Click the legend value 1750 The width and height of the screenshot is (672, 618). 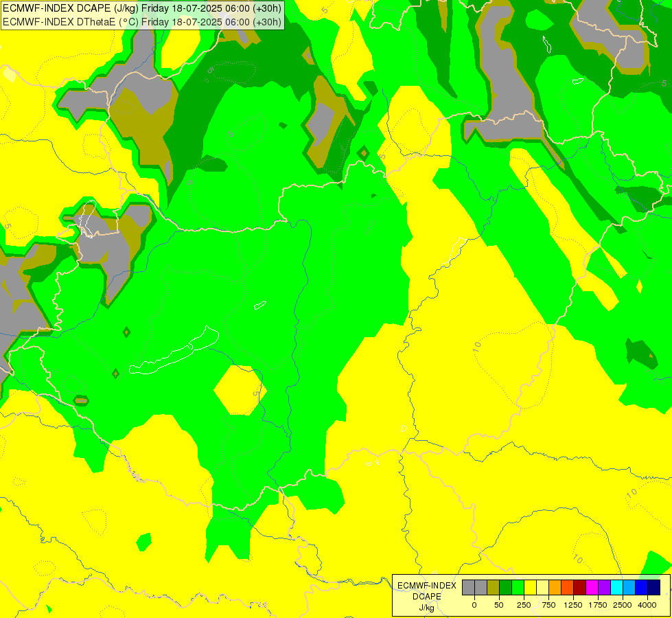[x=598, y=605]
